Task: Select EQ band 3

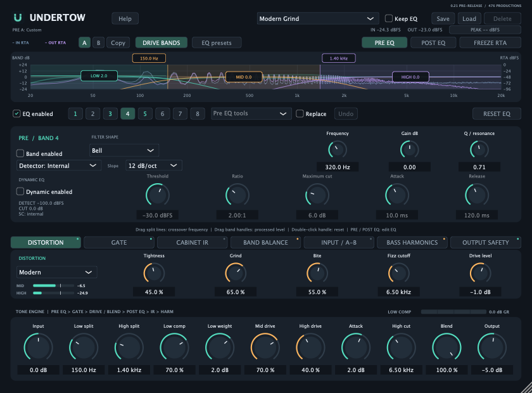Action: click(110, 114)
